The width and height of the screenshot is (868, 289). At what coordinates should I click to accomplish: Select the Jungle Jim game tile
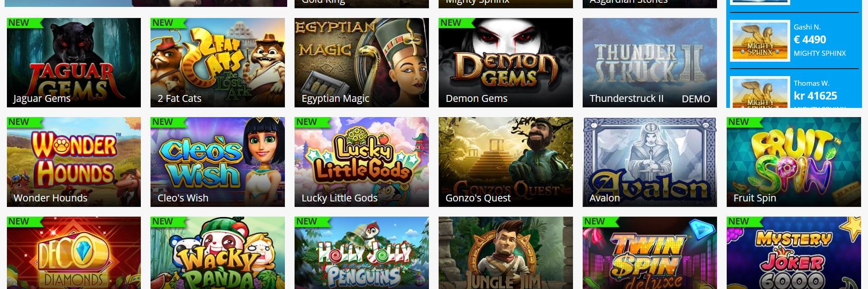[x=506, y=253]
